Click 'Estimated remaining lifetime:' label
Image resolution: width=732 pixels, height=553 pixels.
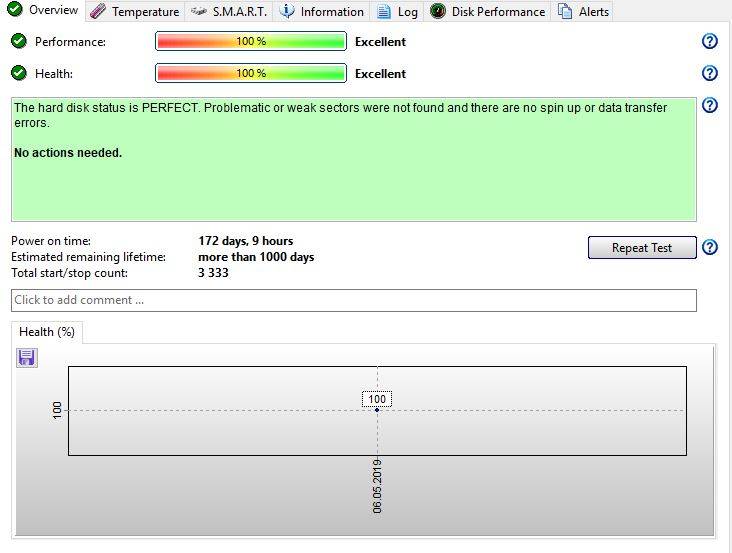[88, 257]
